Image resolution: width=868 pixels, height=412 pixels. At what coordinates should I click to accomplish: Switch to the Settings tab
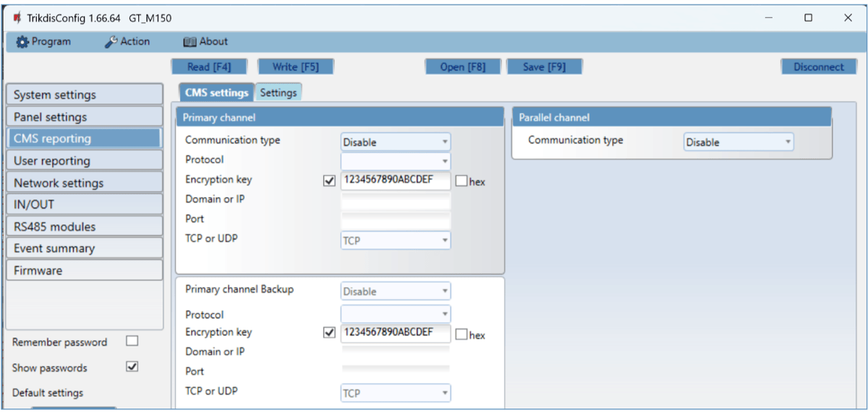[x=278, y=93]
